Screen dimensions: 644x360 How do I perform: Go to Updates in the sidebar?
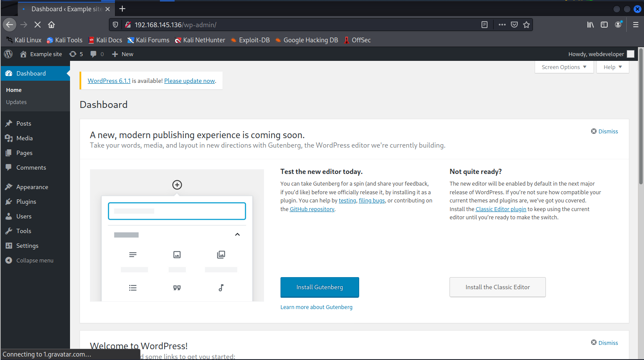tap(16, 102)
